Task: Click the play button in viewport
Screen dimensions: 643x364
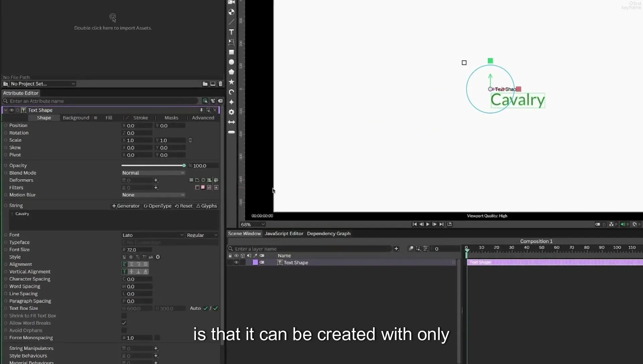Action: 428,224
